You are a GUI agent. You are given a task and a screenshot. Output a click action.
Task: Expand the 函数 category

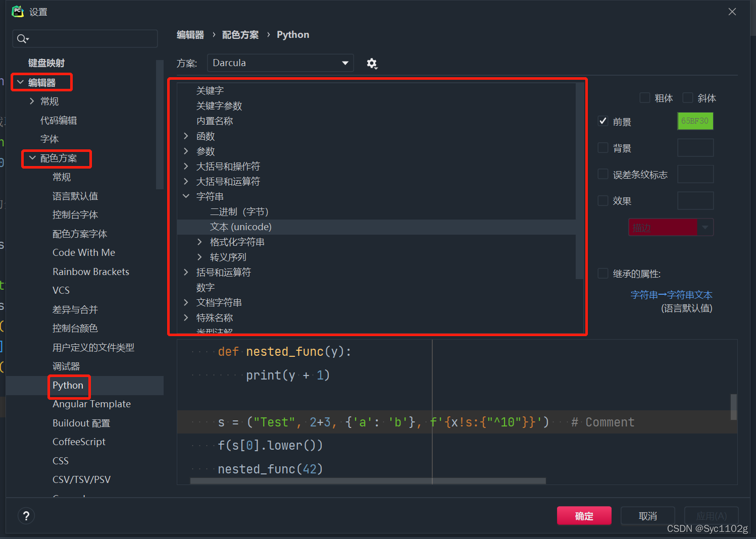(x=186, y=136)
